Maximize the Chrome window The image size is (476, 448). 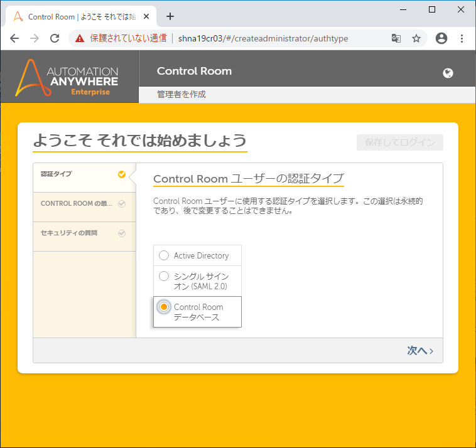click(x=431, y=9)
